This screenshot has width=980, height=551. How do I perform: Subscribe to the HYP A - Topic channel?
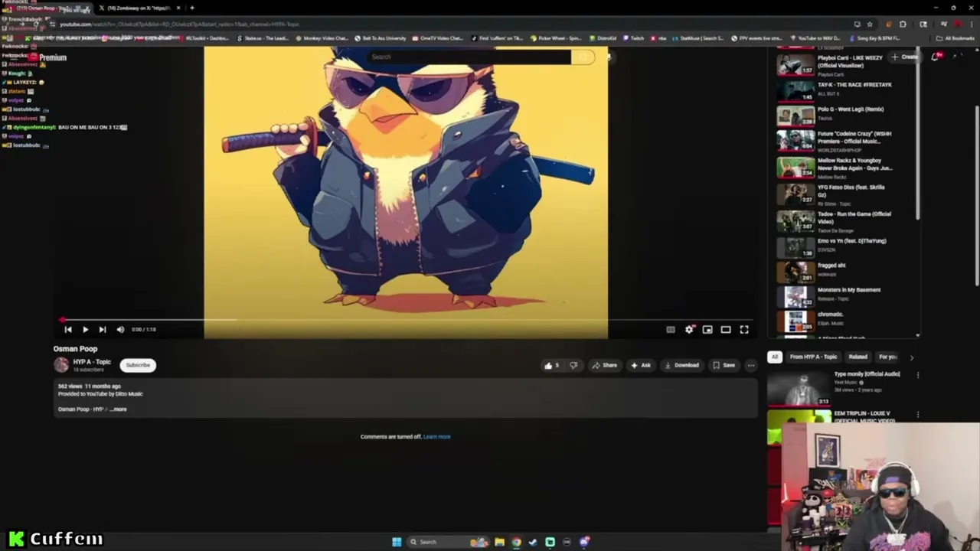point(138,365)
